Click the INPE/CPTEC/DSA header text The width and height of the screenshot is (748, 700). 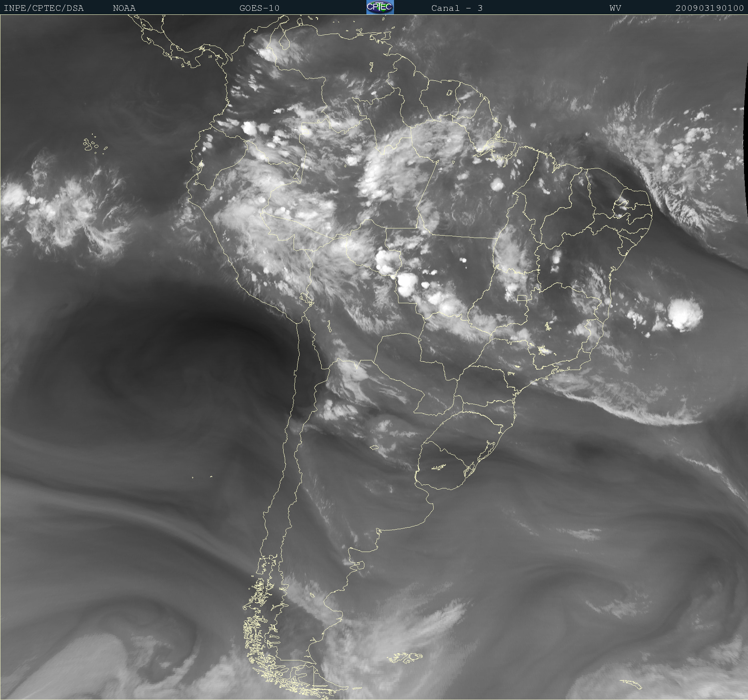(x=44, y=8)
